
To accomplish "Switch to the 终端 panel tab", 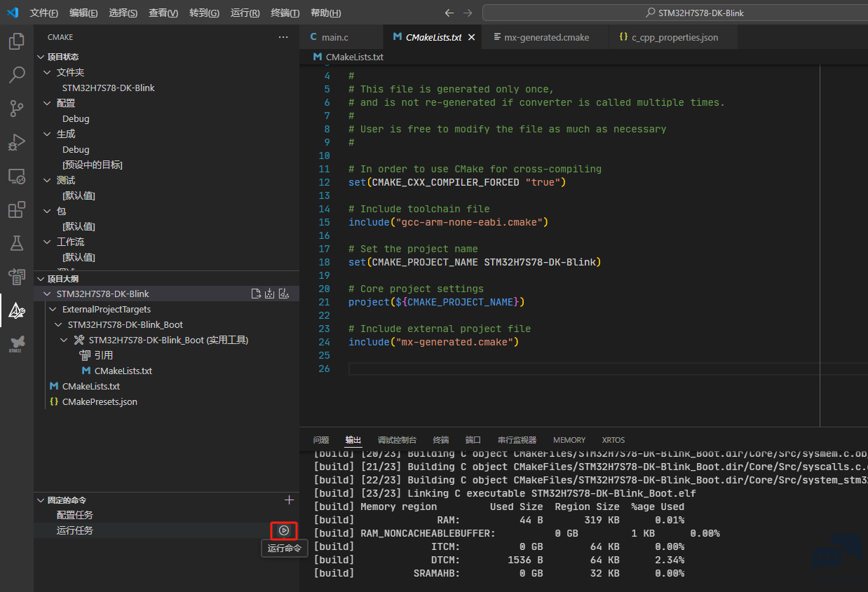I will pos(441,440).
